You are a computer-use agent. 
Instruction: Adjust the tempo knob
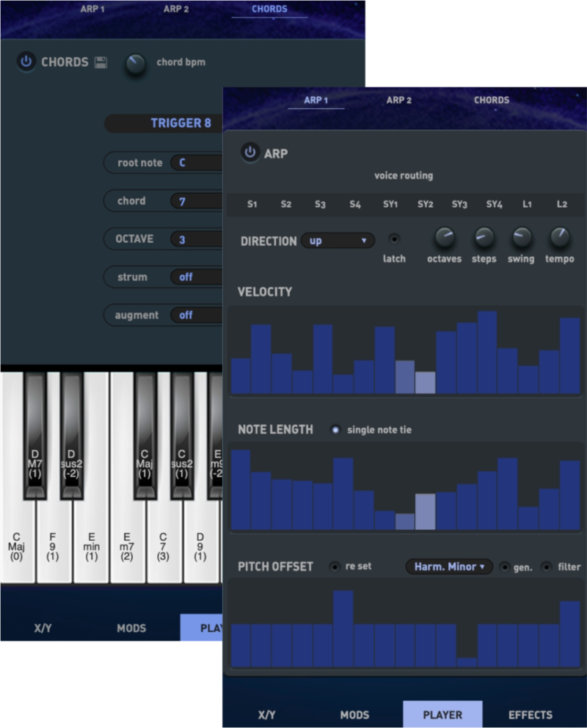pyautogui.click(x=559, y=238)
